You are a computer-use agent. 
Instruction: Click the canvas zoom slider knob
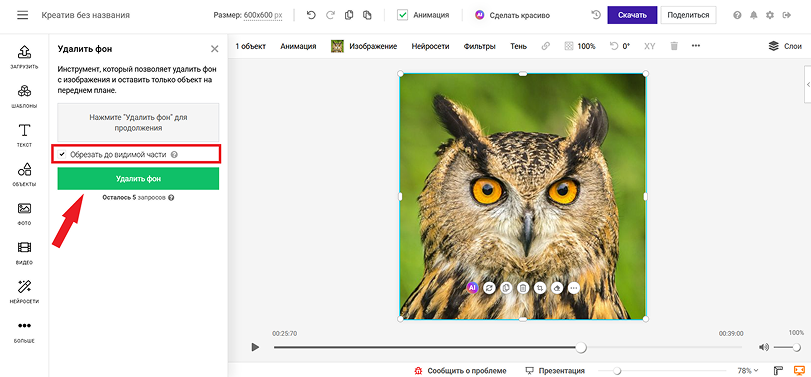coord(617,370)
